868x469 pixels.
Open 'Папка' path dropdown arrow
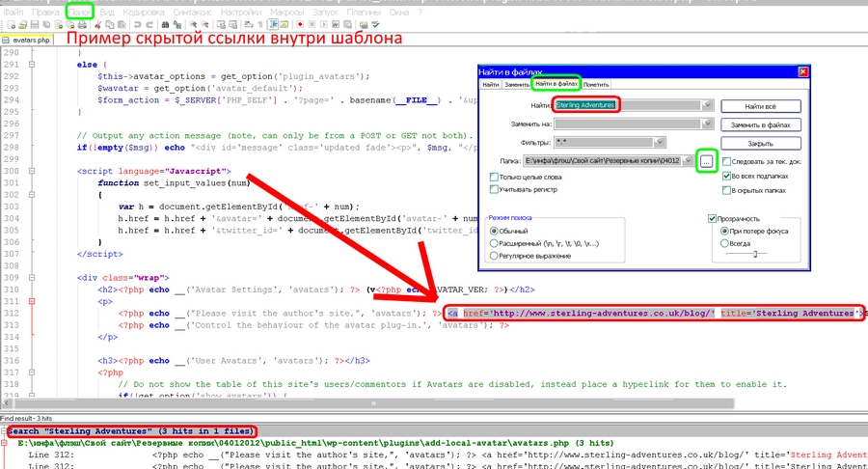tap(688, 161)
